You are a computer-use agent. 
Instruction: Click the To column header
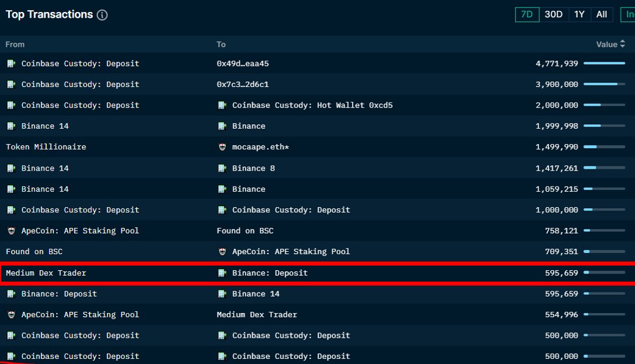221,45
